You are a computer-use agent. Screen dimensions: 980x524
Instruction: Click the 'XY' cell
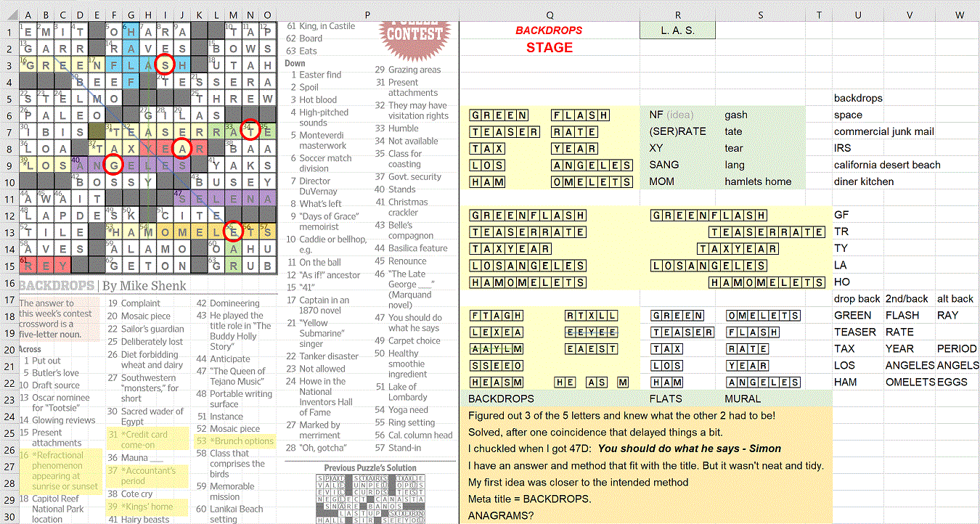coord(678,148)
